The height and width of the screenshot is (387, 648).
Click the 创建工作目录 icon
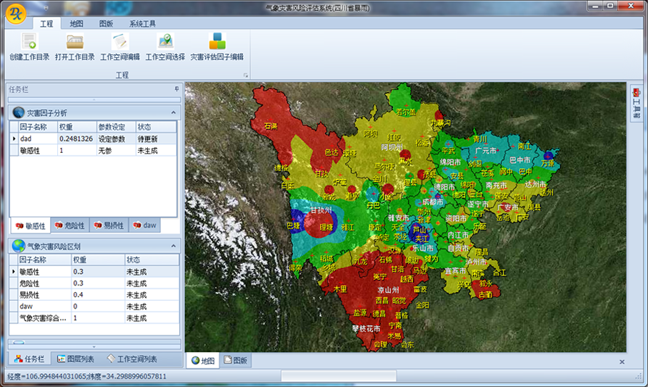coord(29,41)
